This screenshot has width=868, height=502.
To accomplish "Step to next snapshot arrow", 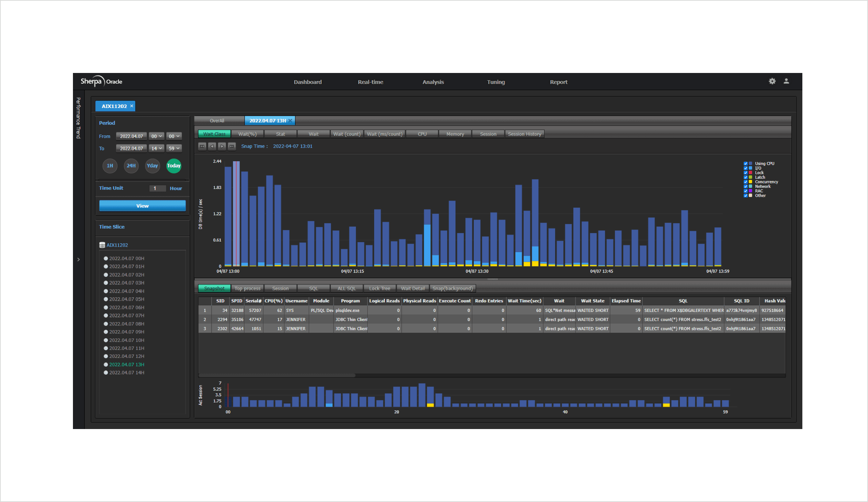I will pyautogui.click(x=222, y=146).
